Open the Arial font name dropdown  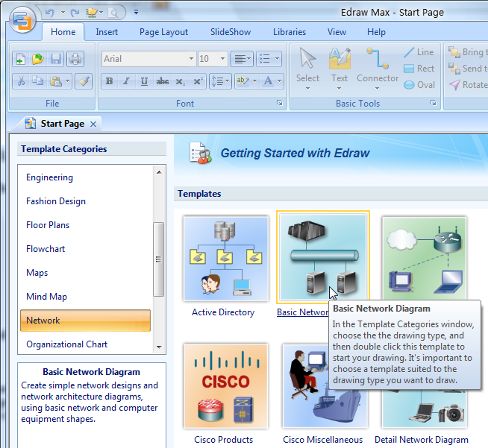[191, 59]
